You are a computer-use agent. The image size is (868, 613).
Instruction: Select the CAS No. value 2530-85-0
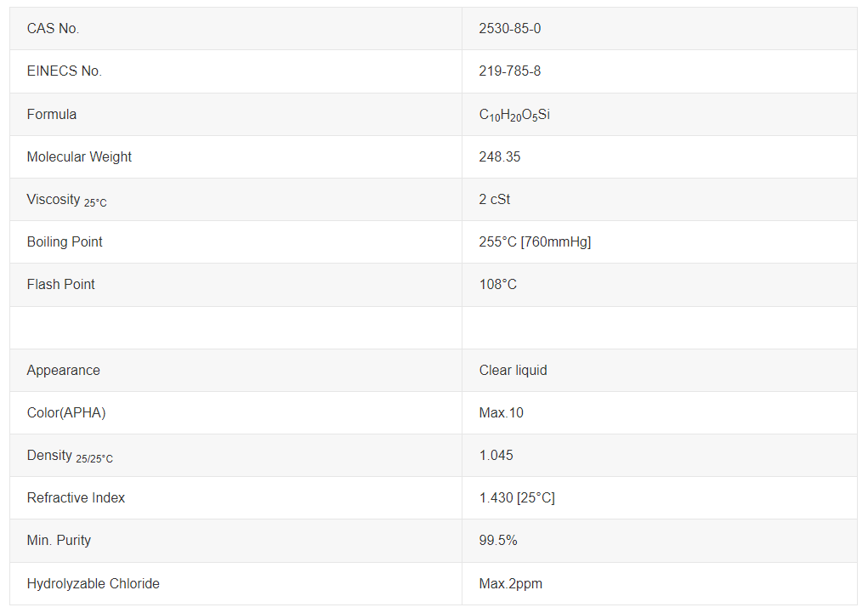(x=509, y=28)
